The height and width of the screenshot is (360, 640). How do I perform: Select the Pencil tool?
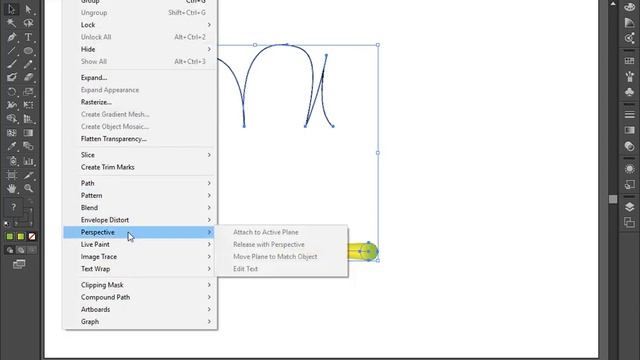[x=28, y=64]
